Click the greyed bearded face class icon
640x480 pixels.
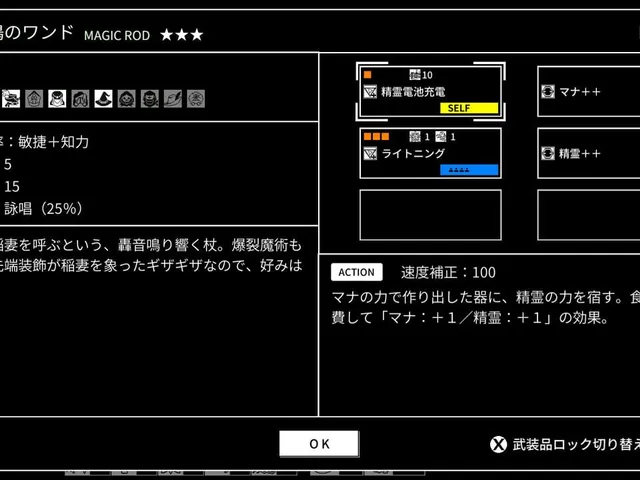click(x=150, y=99)
